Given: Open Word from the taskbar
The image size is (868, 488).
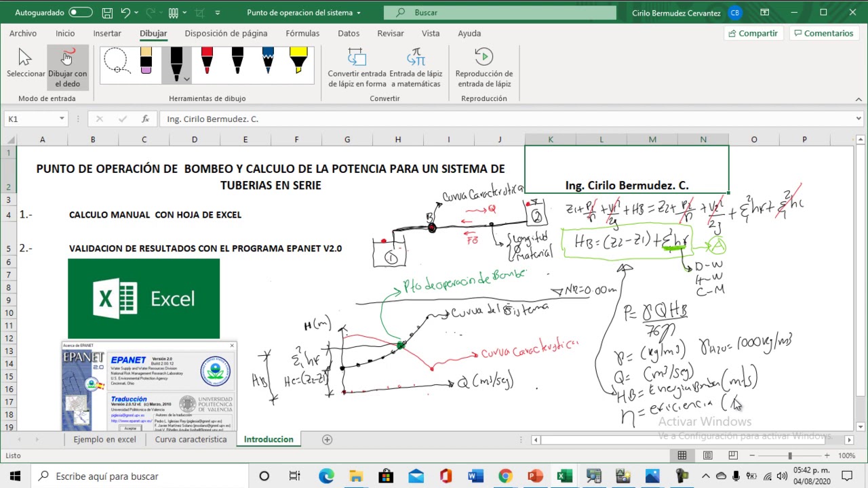Looking at the screenshot, I should click(475, 476).
